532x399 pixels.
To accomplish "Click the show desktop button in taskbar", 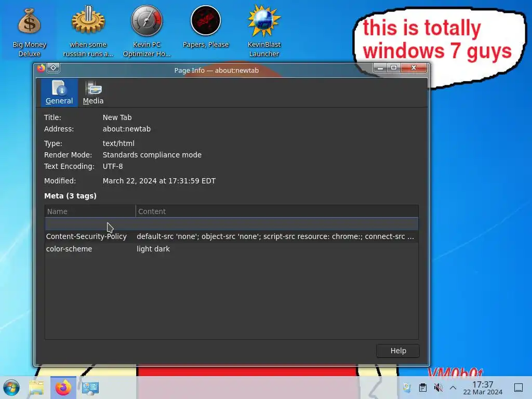I will [518, 388].
